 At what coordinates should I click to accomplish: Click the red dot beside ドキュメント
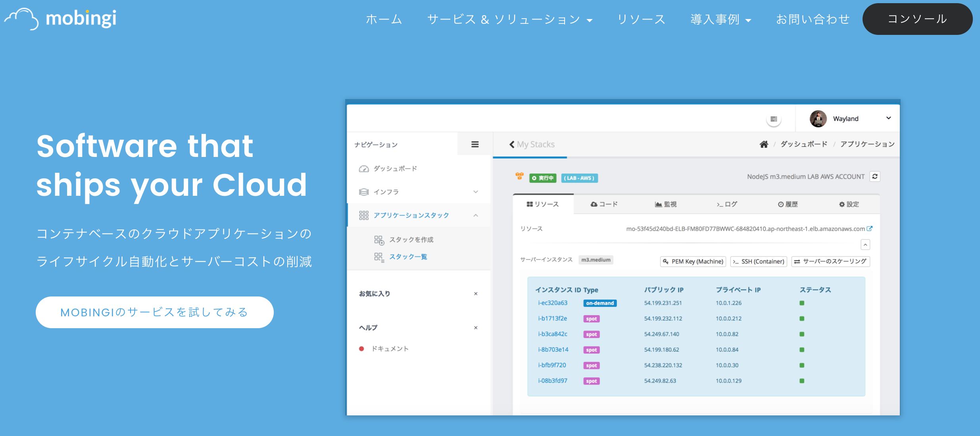click(361, 349)
